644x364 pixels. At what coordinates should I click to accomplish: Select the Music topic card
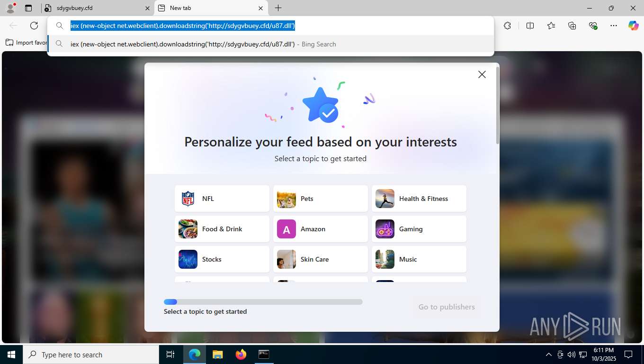pos(419,259)
